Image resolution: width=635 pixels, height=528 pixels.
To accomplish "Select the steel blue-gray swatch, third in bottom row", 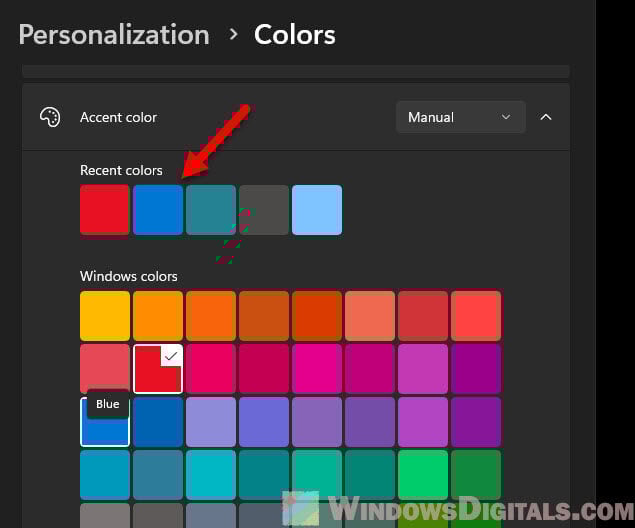I will pyautogui.click(x=211, y=515).
